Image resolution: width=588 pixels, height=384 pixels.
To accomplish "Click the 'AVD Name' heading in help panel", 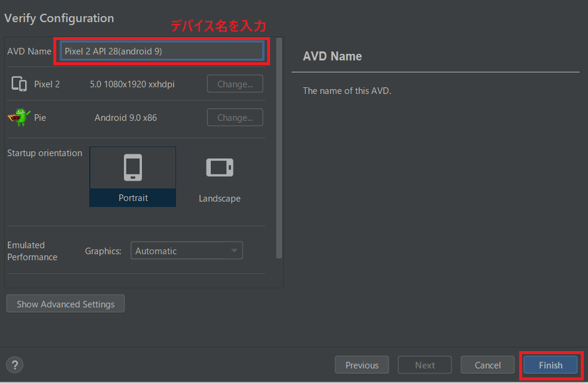I will point(332,56).
